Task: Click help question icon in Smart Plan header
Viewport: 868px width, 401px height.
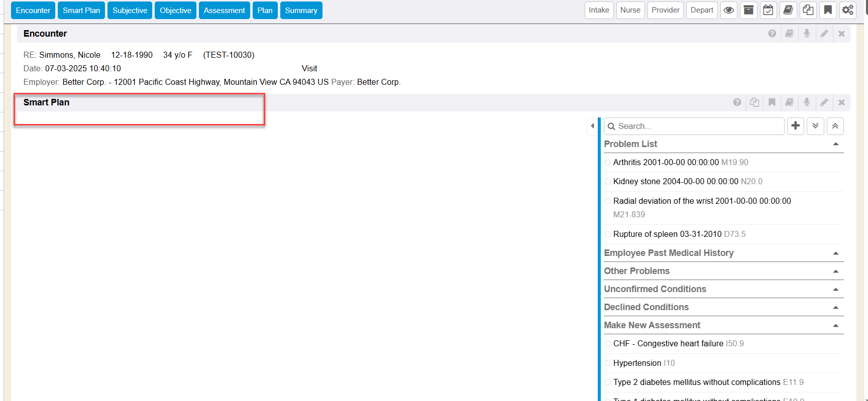Action: (737, 102)
